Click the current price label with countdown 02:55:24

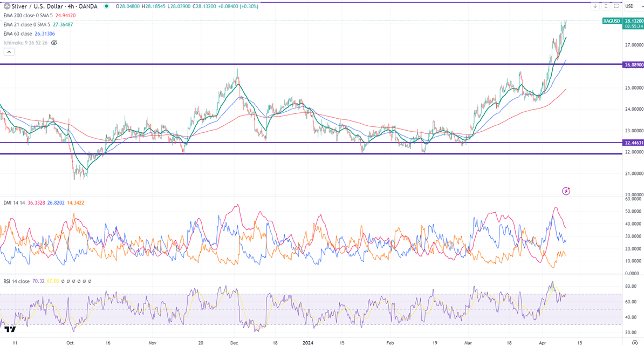point(633,23)
